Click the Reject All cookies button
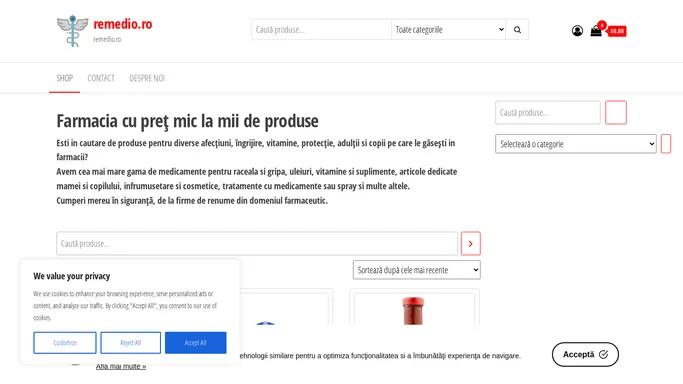The image size is (683, 384). point(131,343)
